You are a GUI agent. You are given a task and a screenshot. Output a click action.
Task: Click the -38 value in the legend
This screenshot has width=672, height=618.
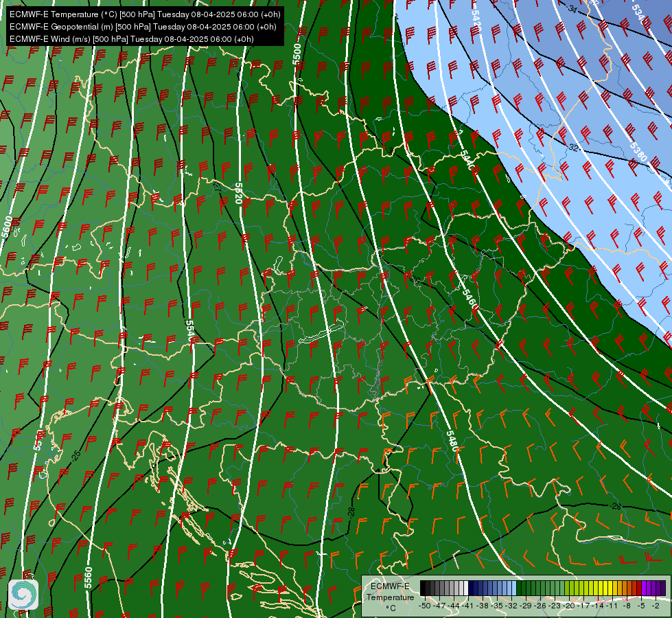[482, 606]
